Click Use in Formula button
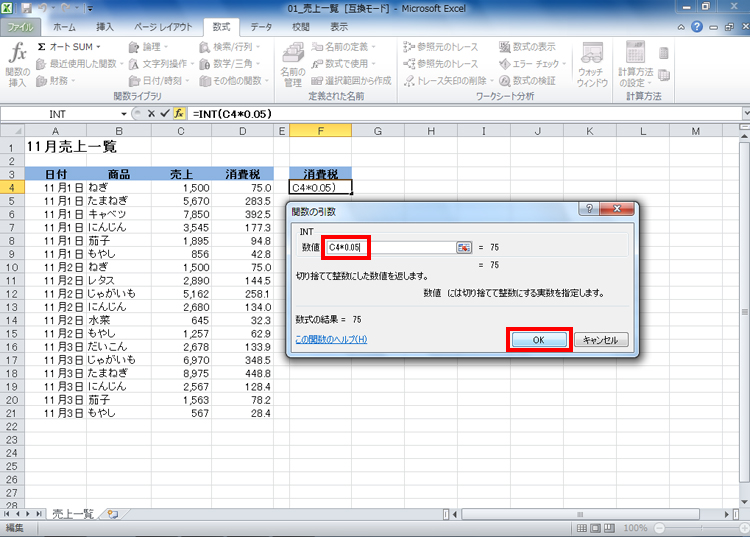 tap(343, 64)
